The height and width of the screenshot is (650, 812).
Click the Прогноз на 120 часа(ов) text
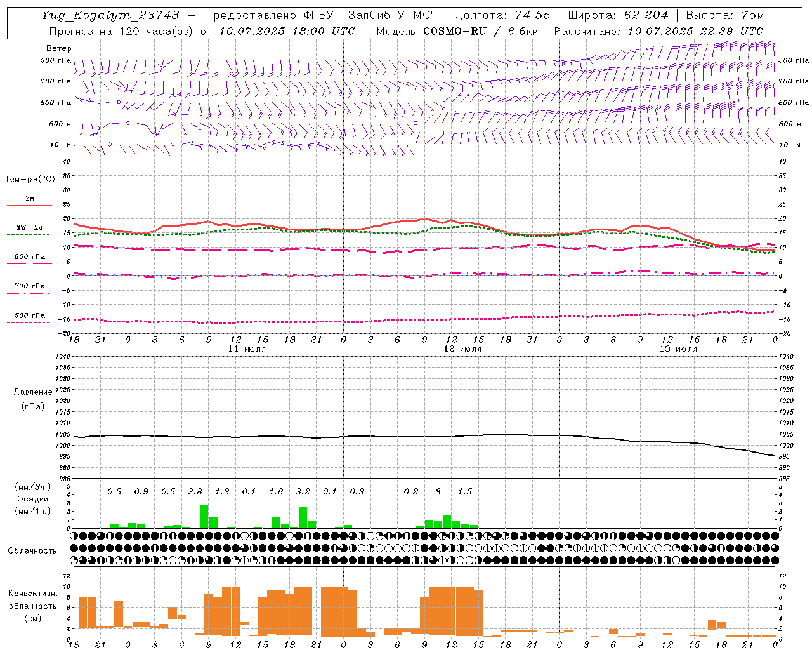pos(122,31)
